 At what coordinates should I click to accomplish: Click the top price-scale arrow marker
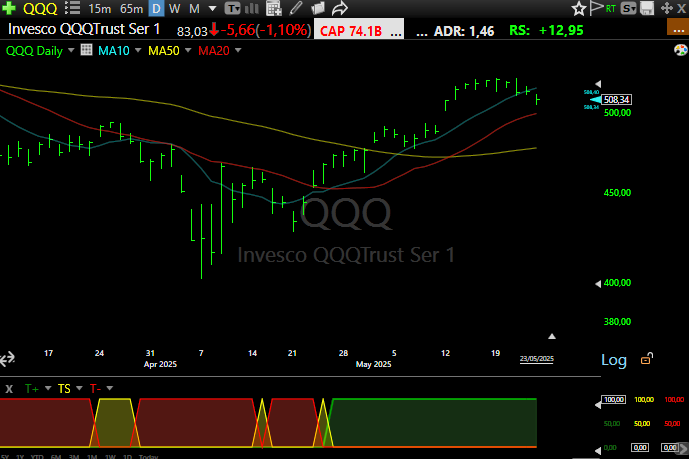click(598, 83)
